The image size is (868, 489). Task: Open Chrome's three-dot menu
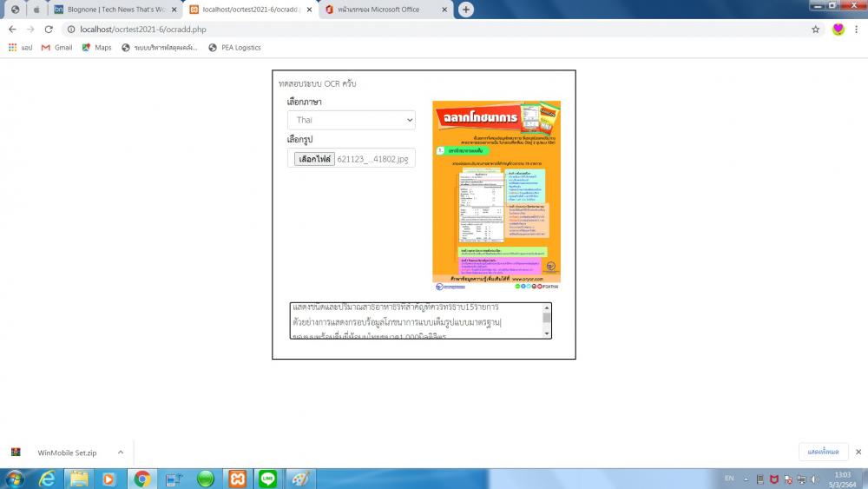[857, 30]
